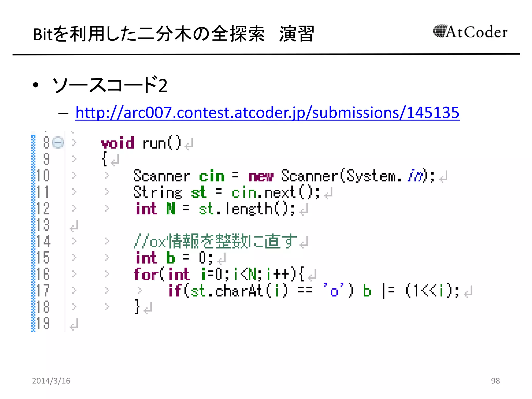Click the 'b |= (1<<i);' expression
Screen dimensions: 532x399
coord(411,291)
